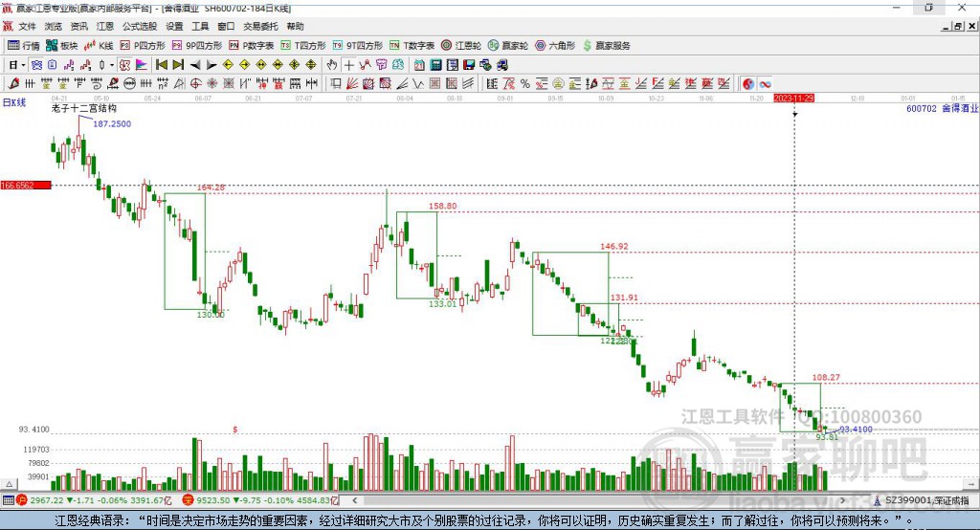Select the percent % retracement tool
The height and width of the screenshot is (530, 980).
tap(525, 83)
